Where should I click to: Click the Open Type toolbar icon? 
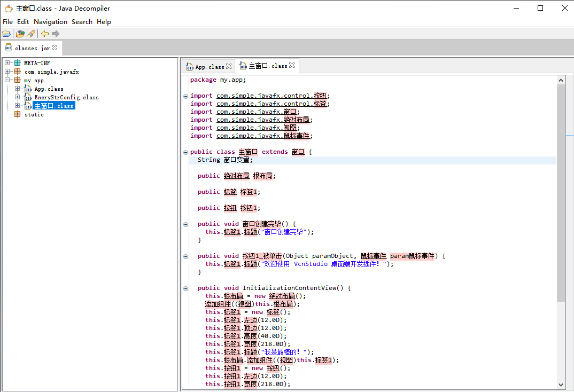(x=20, y=34)
